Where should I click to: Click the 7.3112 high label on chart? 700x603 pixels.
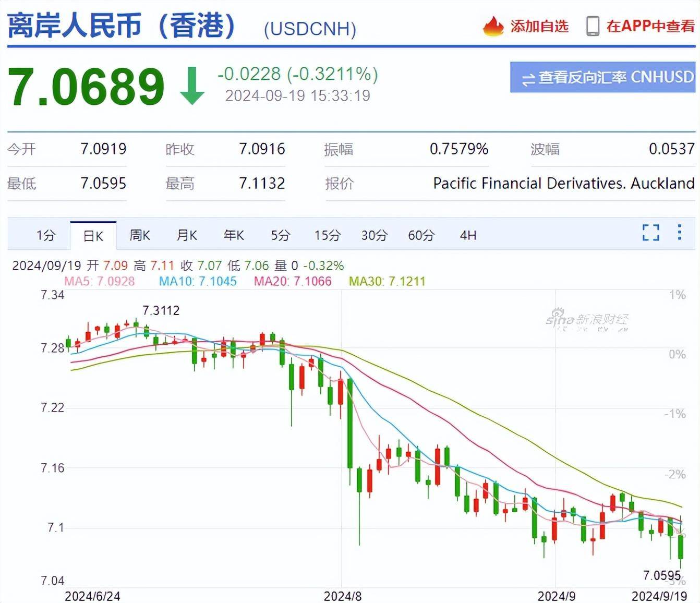pyautogui.click(x=161, y=311)
